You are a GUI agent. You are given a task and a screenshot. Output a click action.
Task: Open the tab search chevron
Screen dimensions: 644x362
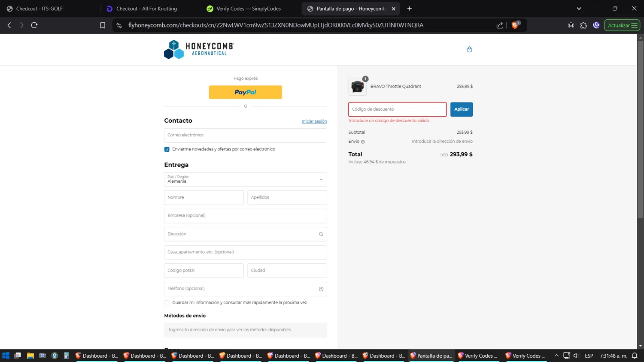point(579,9)
